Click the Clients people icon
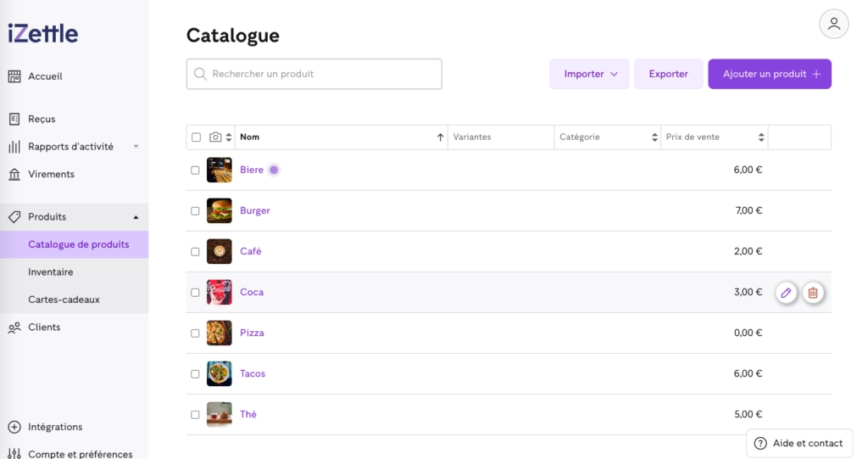The height and width of the screenshot is (459, 868). coord(14,327)
